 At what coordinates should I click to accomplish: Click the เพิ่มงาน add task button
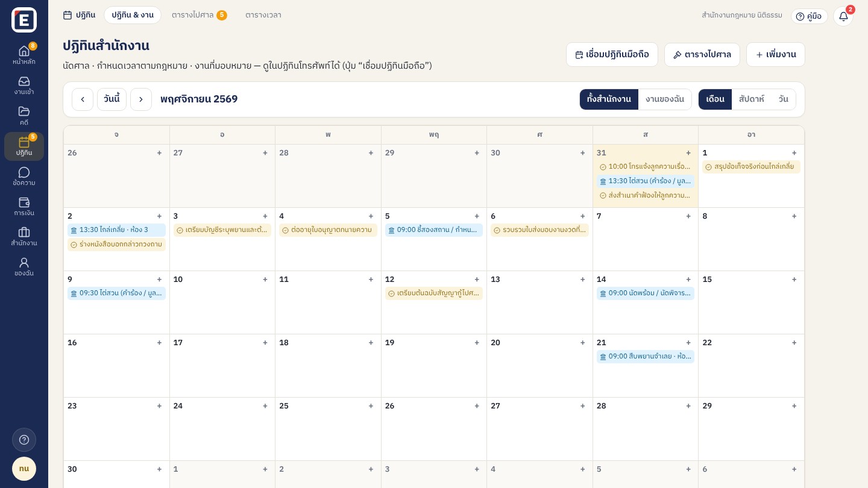775,55
